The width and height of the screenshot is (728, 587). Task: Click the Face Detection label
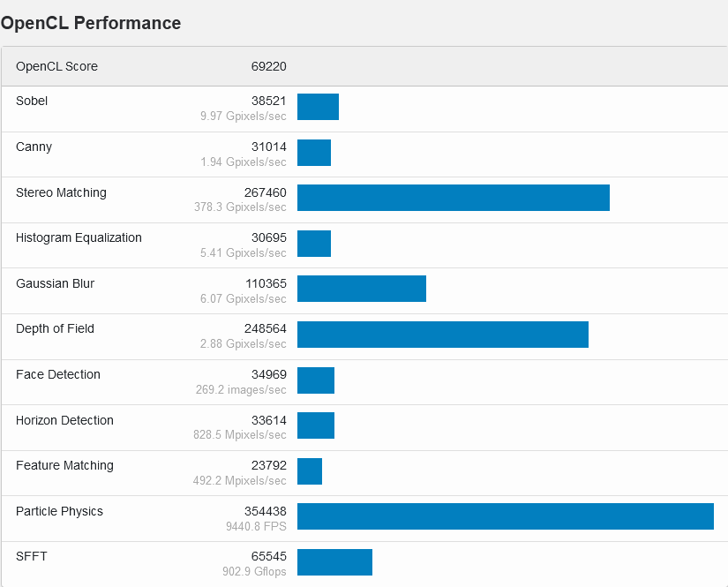point(58,374)
